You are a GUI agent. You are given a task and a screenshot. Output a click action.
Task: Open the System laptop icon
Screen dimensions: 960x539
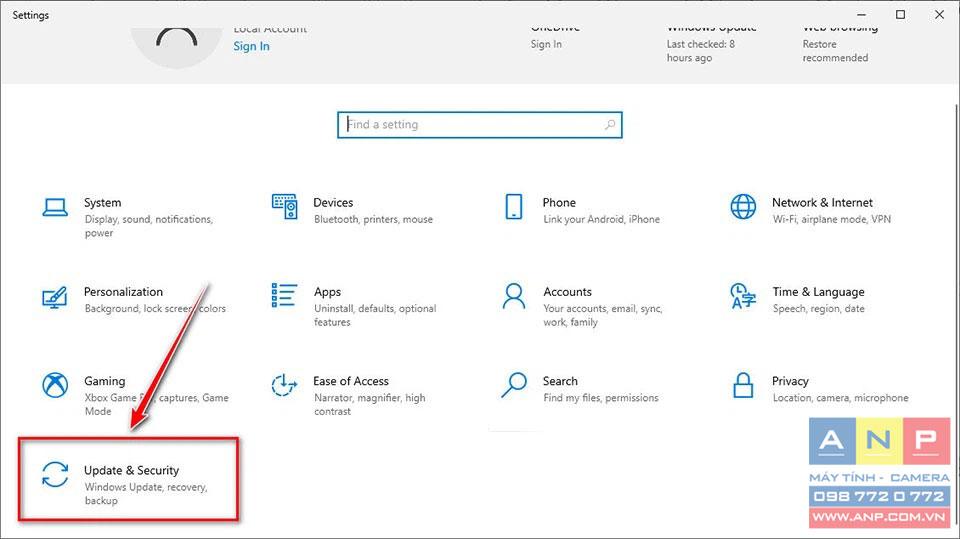pyautogui.click(x=55, y=208)
